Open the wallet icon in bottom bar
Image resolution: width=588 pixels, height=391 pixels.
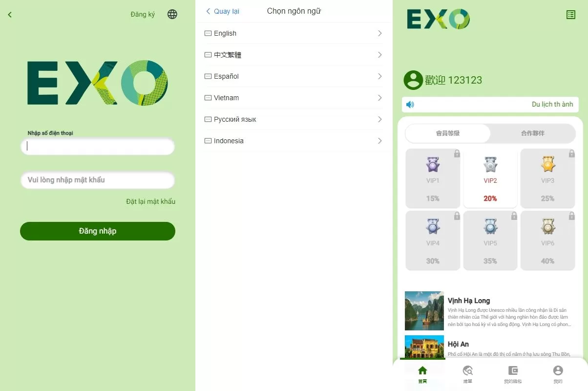point(513,370)
